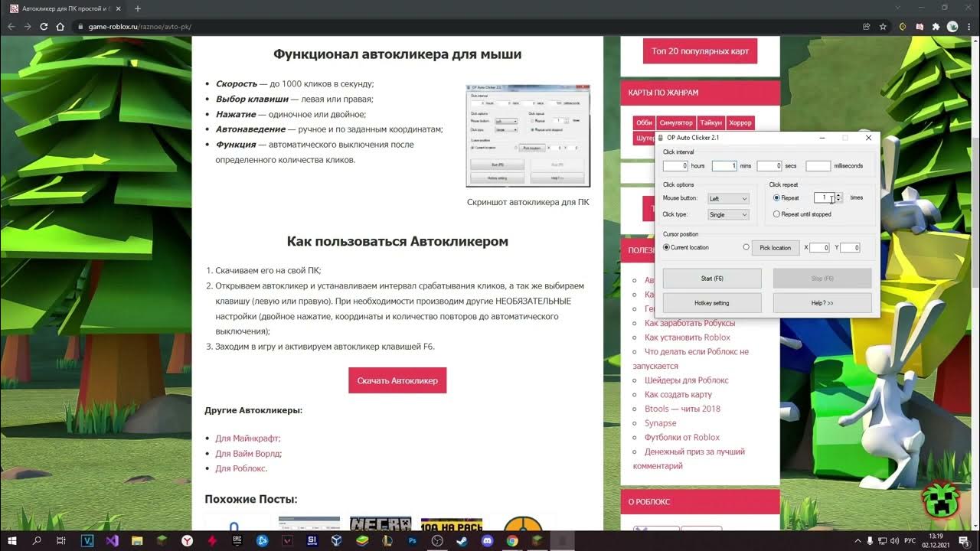Open Discord from taskbar
This screenshot has height=551, width=980.
coord(487,540)
